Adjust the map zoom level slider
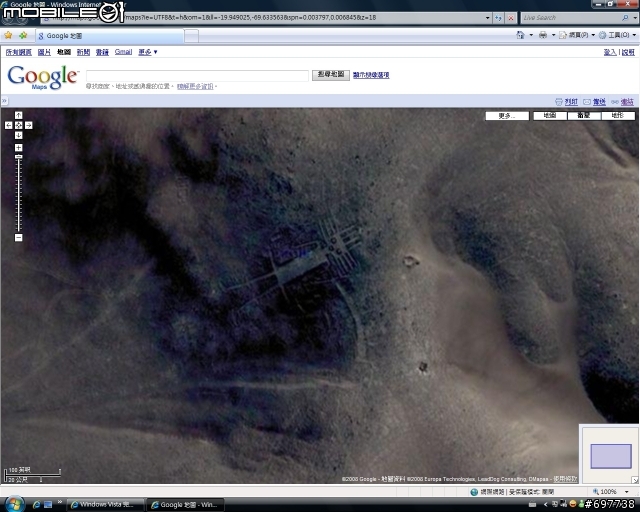This screenshot has height=512, width=640. point(18,157)
